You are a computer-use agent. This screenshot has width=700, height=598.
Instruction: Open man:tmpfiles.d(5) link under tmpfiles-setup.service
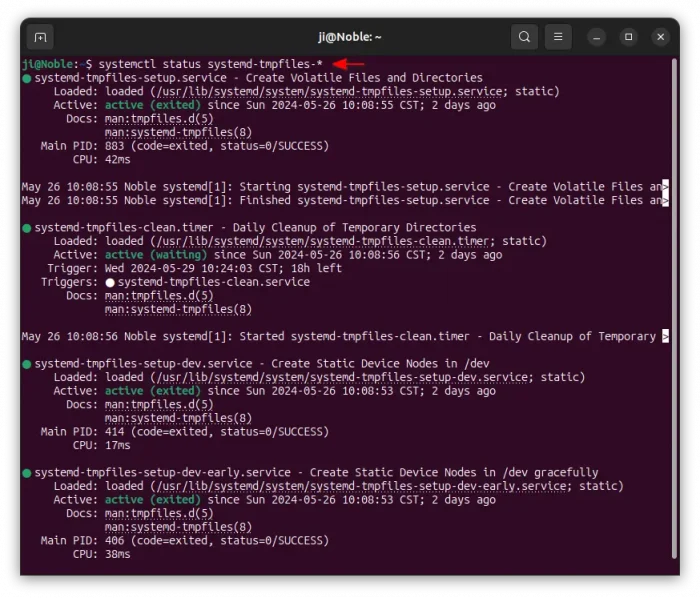[x=158, y=119]
